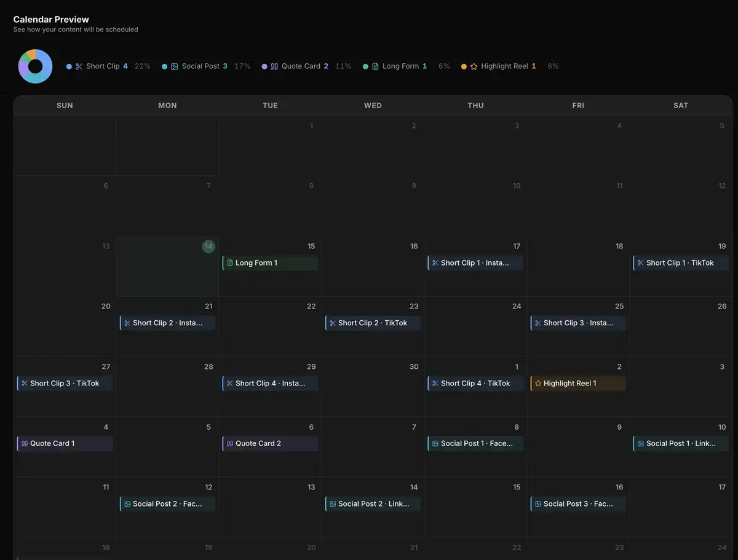Image resolution: width=738 pixels, height=560 pixels.
Task: Click scissors icon on Short Clip 2 Insta event
Action: click(x=127, y=323)
